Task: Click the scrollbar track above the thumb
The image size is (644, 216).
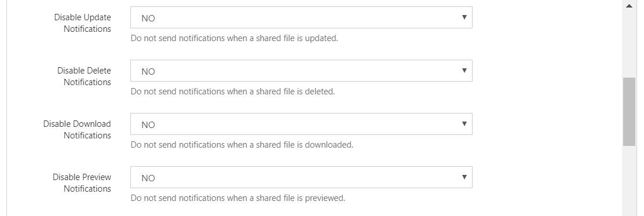Action: point(629,45)
